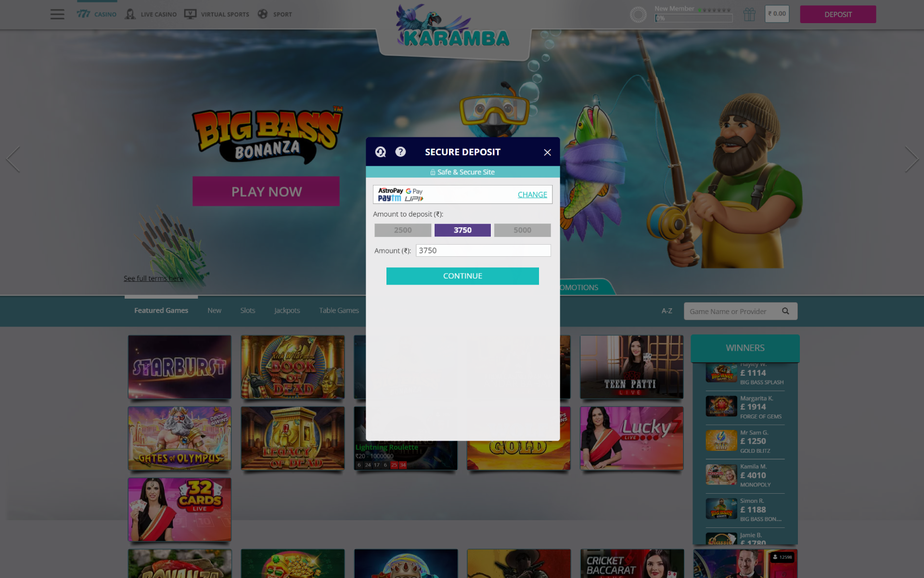
Task: Select the 5000 deposit amount option
Action: pyautogui.click(x=522, y=229)
